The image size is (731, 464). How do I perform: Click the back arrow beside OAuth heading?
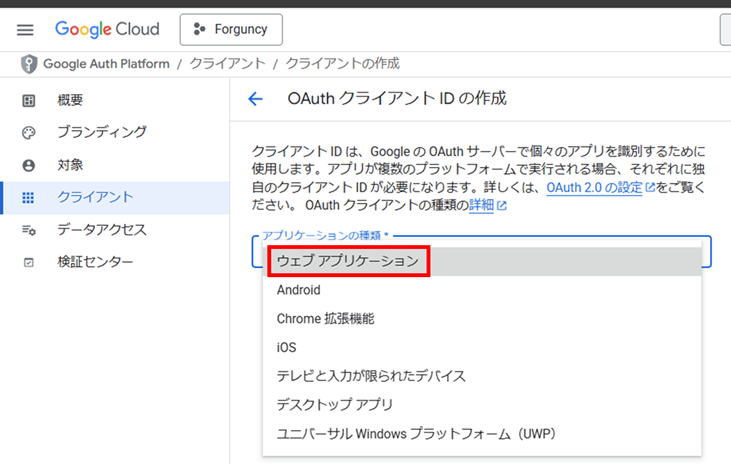pyautogui.click(x=255, y=99)
